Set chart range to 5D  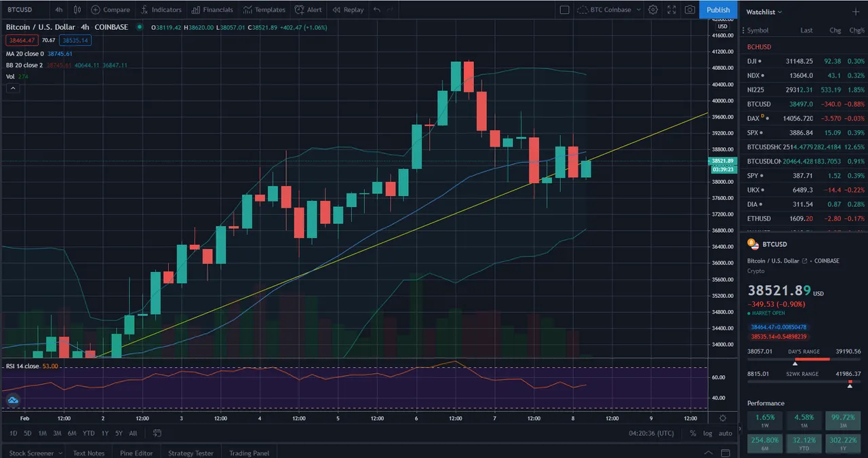(28, 433)
